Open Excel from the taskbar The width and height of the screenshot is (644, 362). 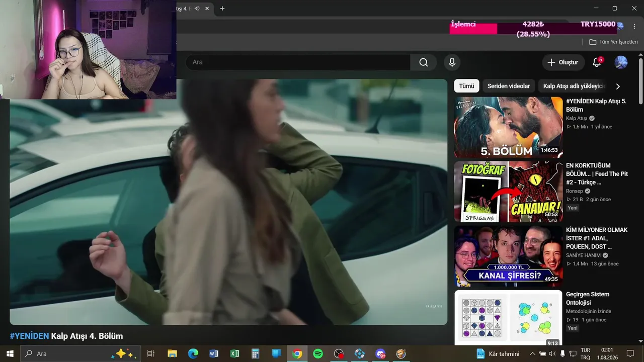tap(234, 353)
